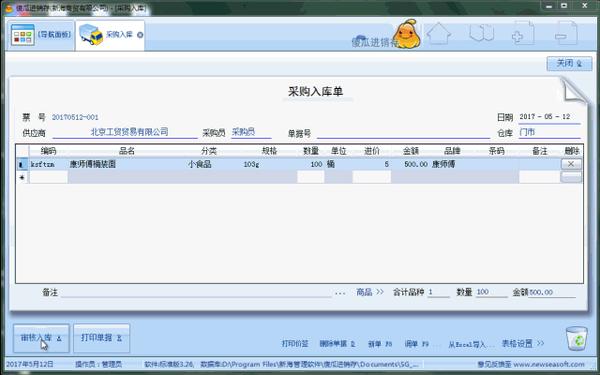Open the recycle bin icon
The width and height of the screenshot is (600, 375).
click(576, 338)
